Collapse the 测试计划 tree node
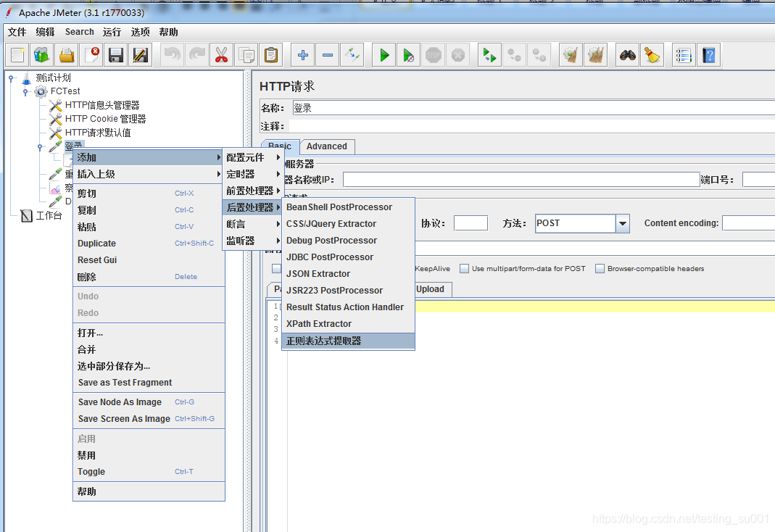The height and width of the screenshot is (532, 775). click(12, 78)
